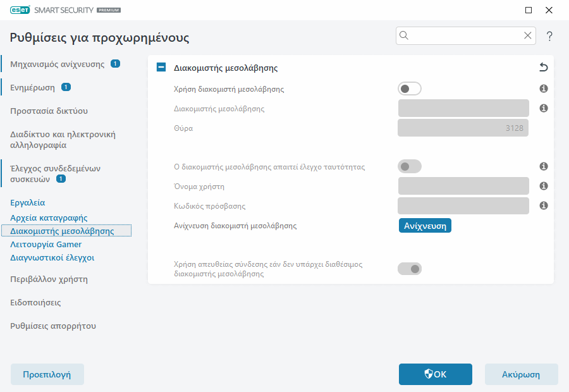Collapse the Διακομιστής μεσολάβησης section
This screenshot has width=569, height=392.
point(161,66)
